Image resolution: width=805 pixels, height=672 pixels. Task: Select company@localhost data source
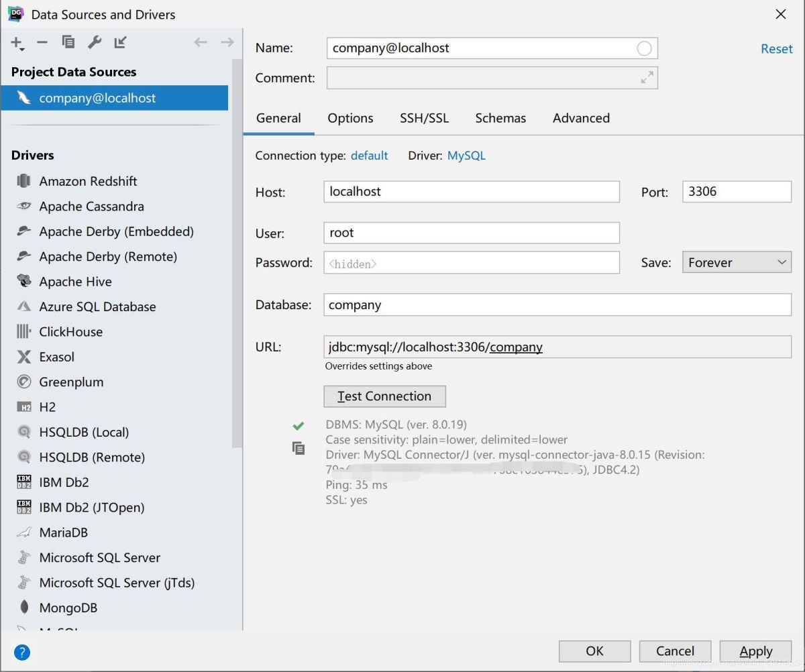97,98
